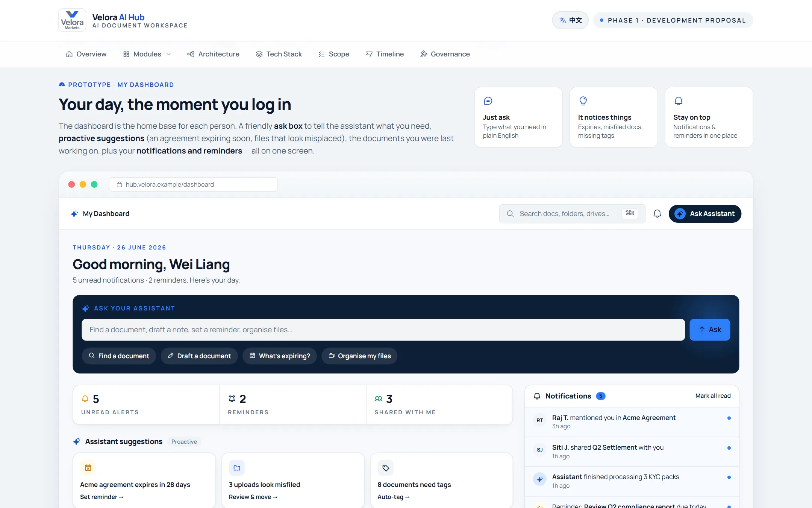This screenshot has width=812, height=508.
Task: Click the RT avatar
Action: (540, 420)
